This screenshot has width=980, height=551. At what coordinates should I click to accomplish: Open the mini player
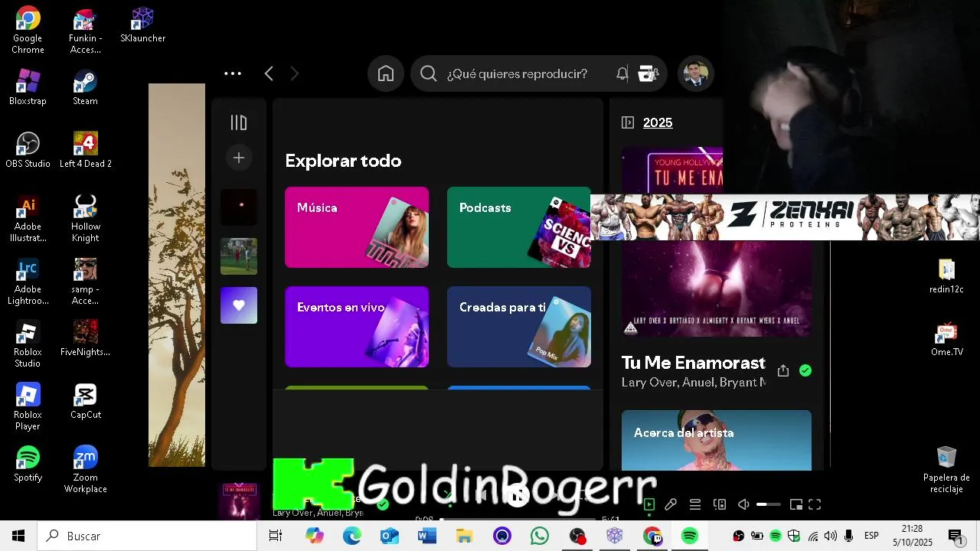pos(796,504)
